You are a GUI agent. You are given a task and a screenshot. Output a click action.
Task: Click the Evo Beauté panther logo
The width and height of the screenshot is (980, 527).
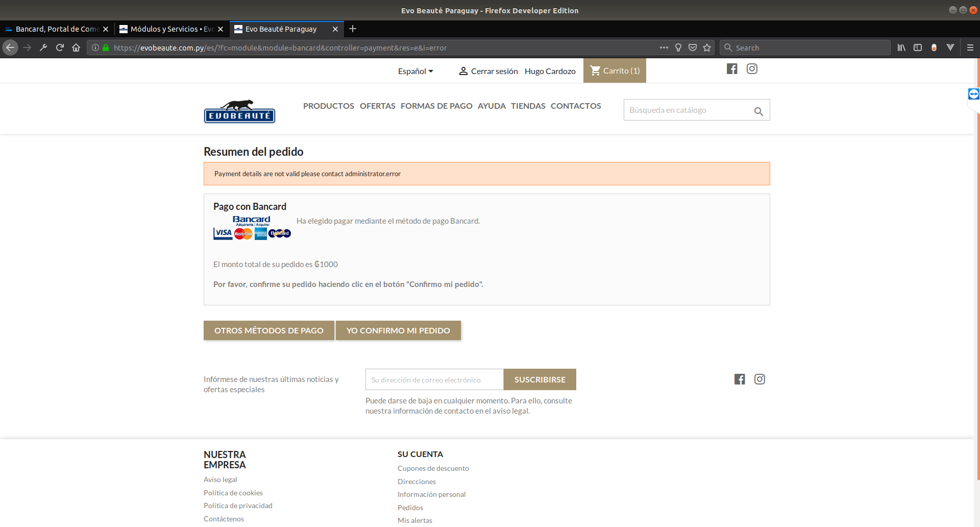pyautogui.click(x=239, y=111)
